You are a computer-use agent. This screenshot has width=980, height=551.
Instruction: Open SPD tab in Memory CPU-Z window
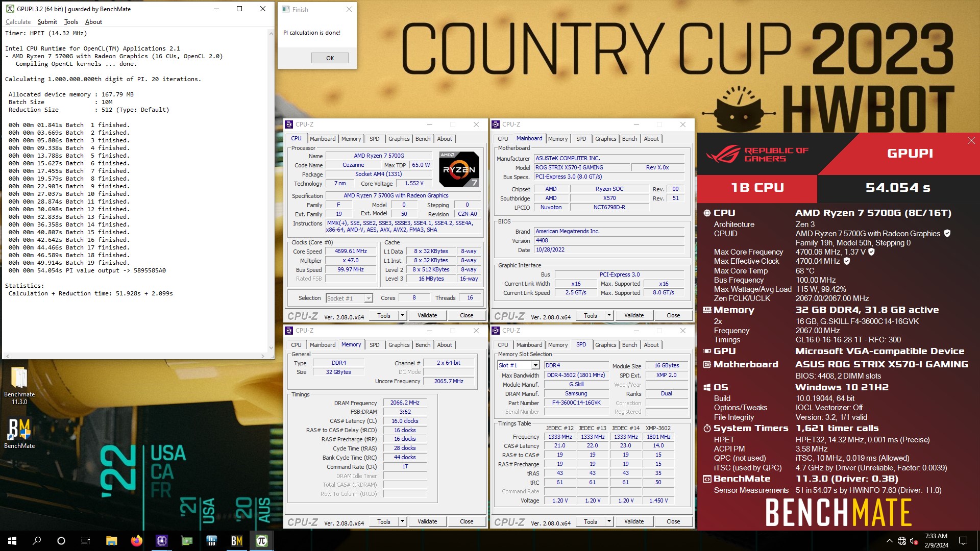point(374,345)
